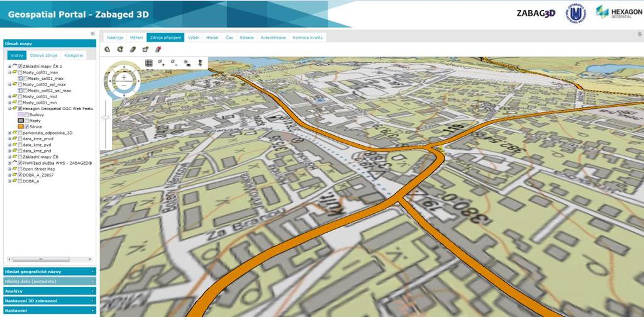The image size is (644, 317).
Task: Toggle tree node of Hexagon Geospatial OGC layer
Action: tap(9, 109)
